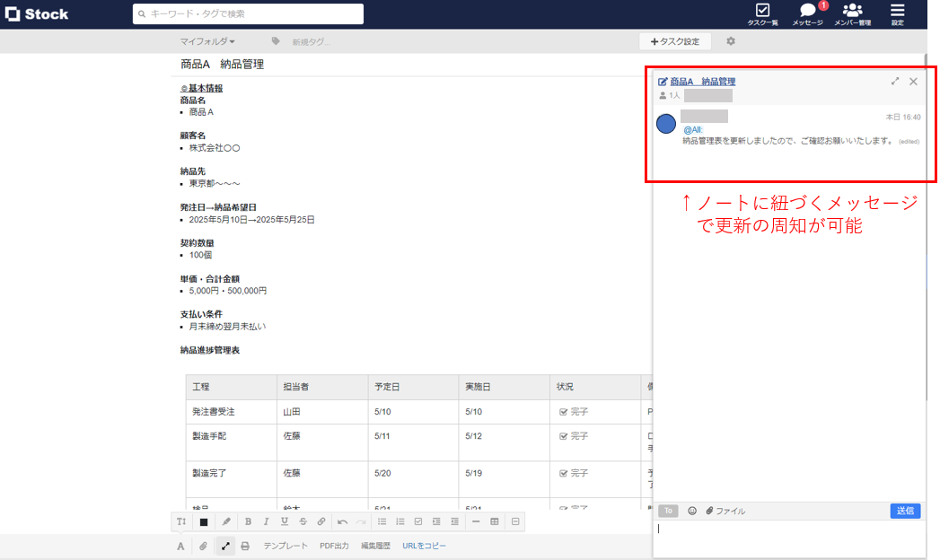
Task: Insert a numbered list
Action: (400, 521)
